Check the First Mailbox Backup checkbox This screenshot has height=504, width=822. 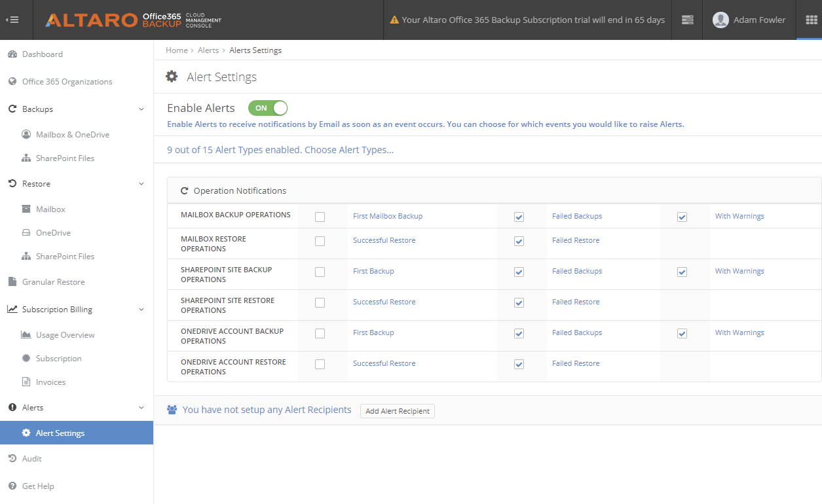320,217
